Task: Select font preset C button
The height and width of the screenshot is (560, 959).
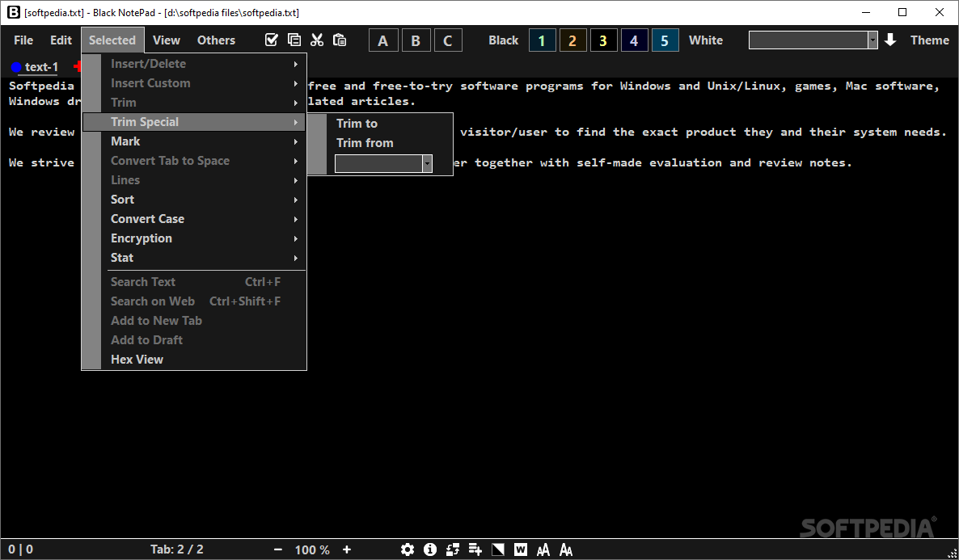Action: [x=448, y=40]
